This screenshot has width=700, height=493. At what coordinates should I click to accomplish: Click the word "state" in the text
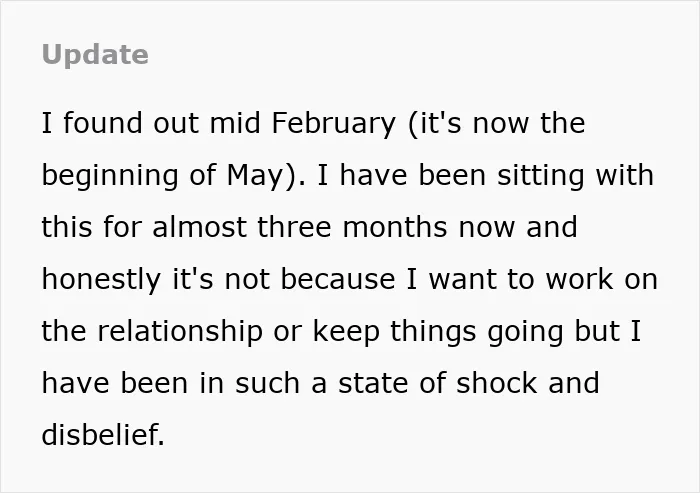tap(373, 384)
